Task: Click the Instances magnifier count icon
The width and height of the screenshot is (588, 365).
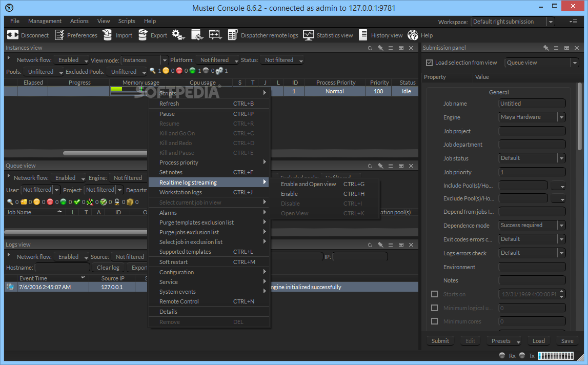Action: [153, 71]
